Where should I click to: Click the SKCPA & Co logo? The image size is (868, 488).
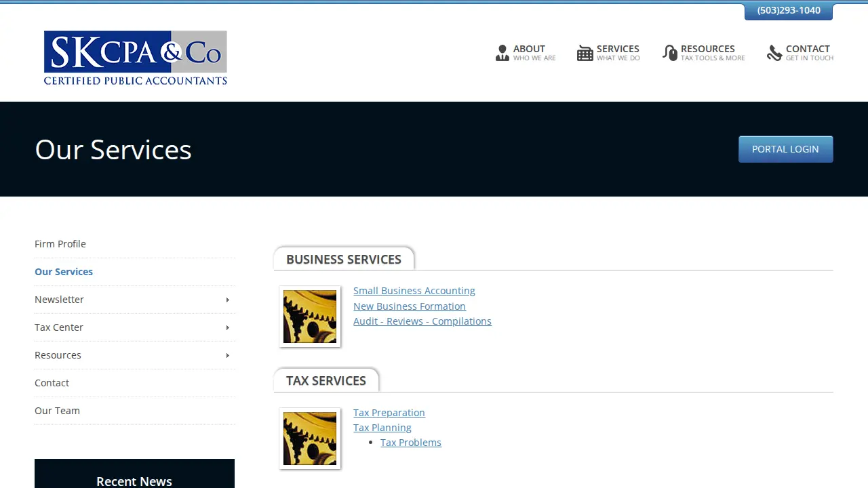(x=136, y=58)
